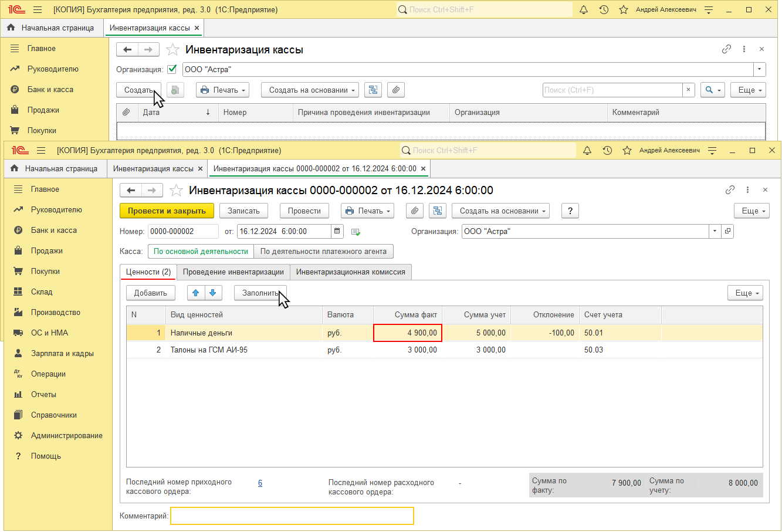
Task: Open help with the question mark button
Action: pyautogui.click(x=570, y=211)
